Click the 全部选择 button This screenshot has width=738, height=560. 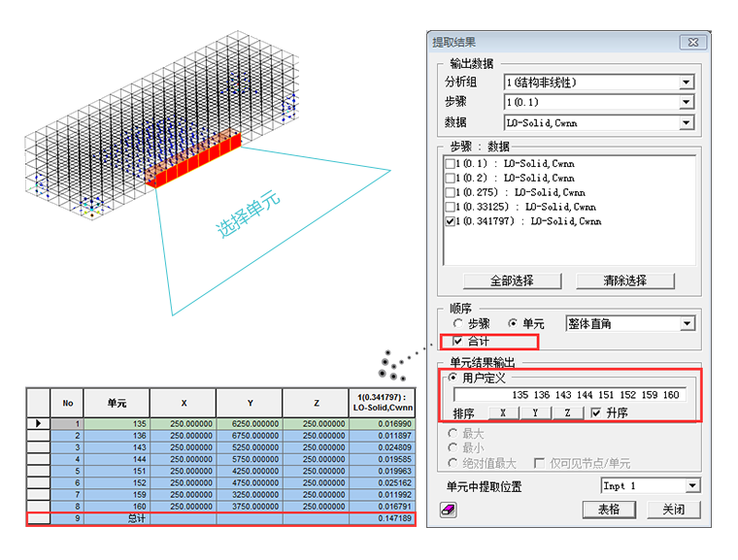coord(512,280)
